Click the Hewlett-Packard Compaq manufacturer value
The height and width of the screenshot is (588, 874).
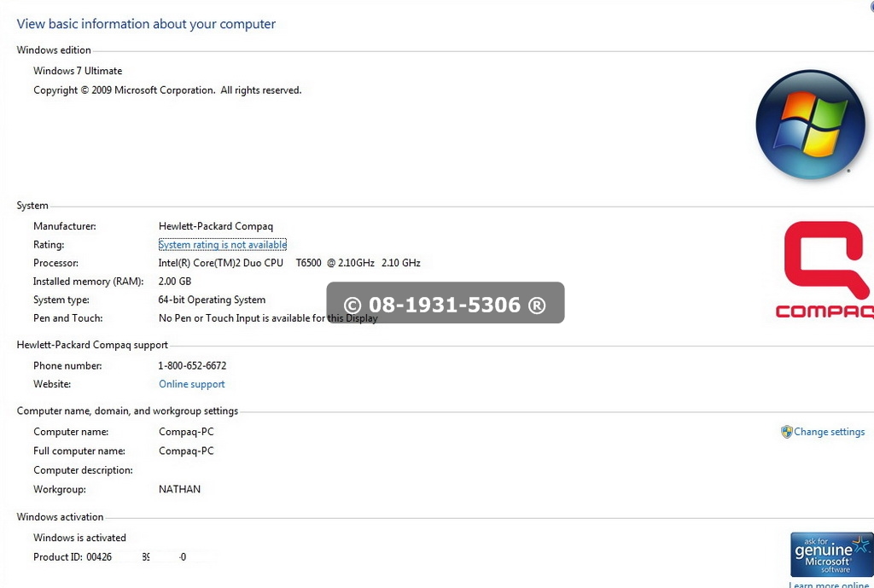[215, 226]
